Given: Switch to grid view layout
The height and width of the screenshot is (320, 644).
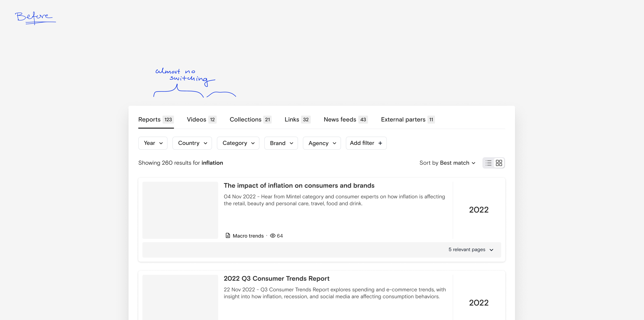Looking at the screenshot, I should point(499,163).
